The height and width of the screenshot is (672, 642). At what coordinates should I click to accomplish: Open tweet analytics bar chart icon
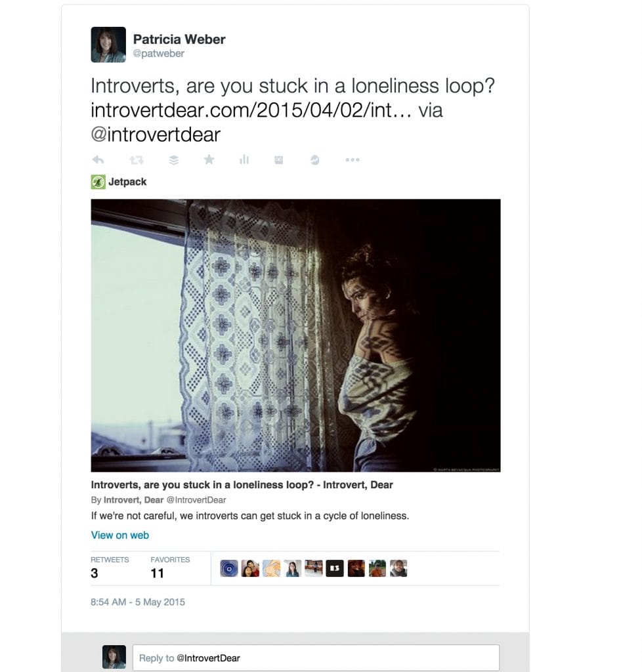tap(244, 159)
